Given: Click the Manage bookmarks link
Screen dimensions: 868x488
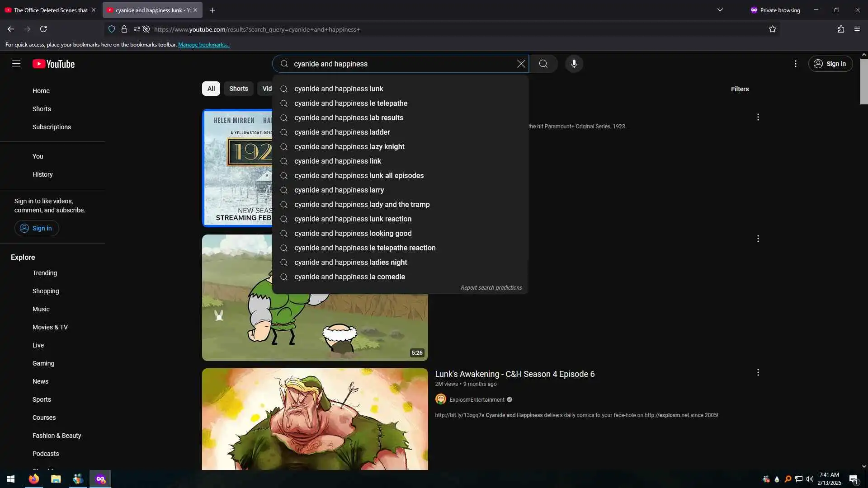Looking at the screenshot, I should point(203,45).
